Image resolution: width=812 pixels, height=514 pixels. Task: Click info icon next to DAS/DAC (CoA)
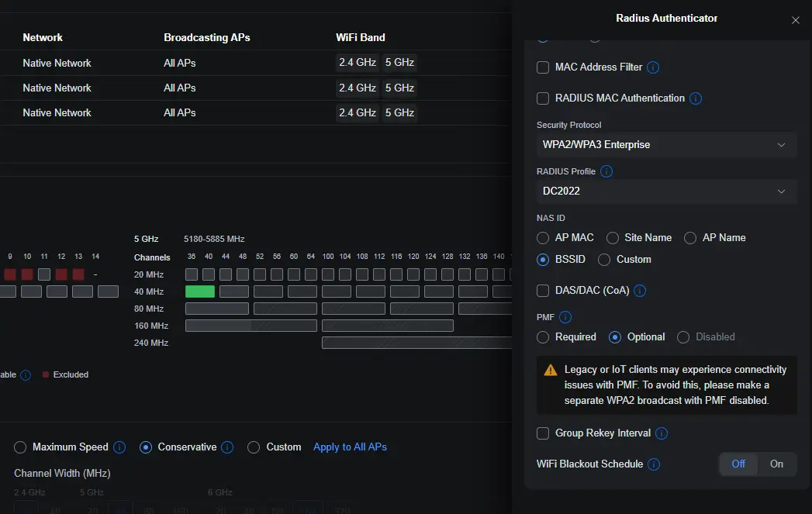(x=640, y=291)
